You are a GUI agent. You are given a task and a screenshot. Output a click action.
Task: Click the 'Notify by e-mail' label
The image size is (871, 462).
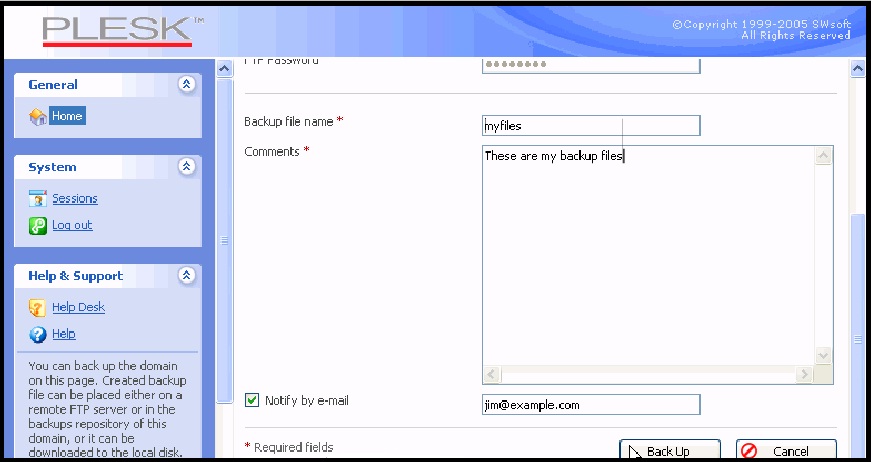[307, 400]
